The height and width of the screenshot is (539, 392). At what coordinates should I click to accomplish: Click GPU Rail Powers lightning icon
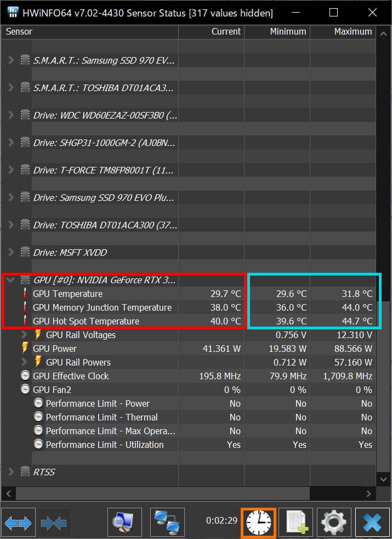pos(38,362)
